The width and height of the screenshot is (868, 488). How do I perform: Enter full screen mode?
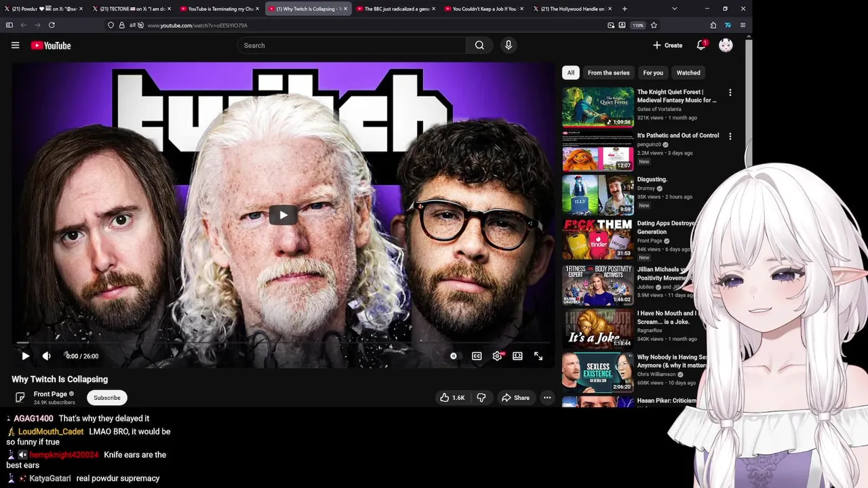click(x=538, y=356)
